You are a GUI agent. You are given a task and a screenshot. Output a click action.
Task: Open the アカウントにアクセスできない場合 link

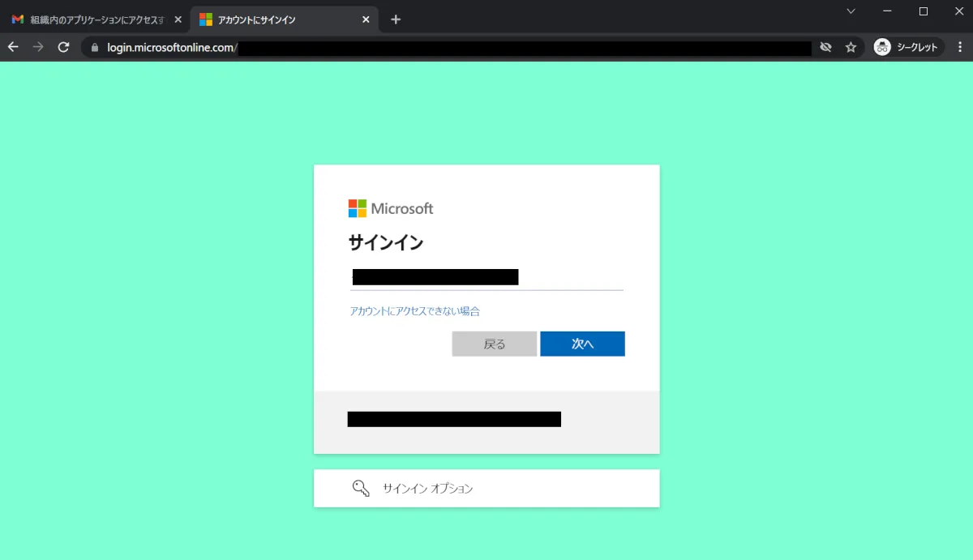(414, 311)
